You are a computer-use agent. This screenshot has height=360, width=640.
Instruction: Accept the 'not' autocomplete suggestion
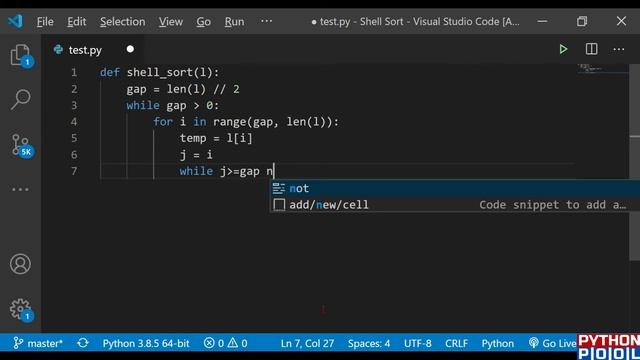click(x=454, y=188)
